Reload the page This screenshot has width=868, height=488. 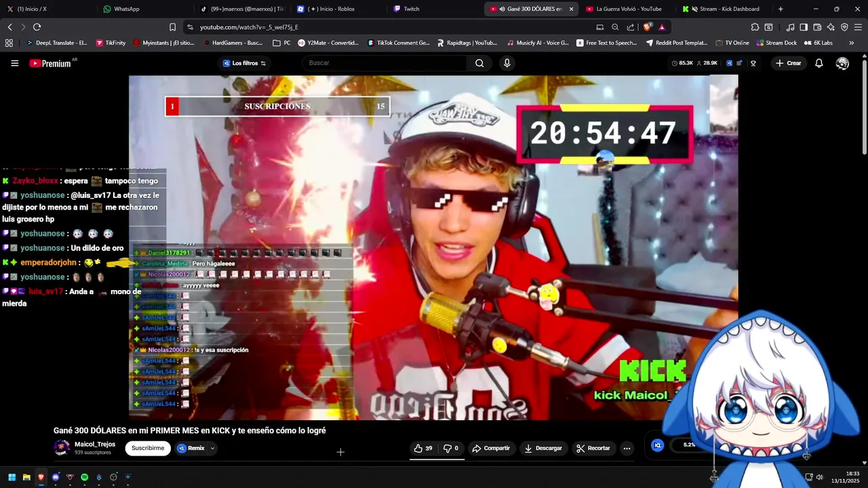[37, 27]
